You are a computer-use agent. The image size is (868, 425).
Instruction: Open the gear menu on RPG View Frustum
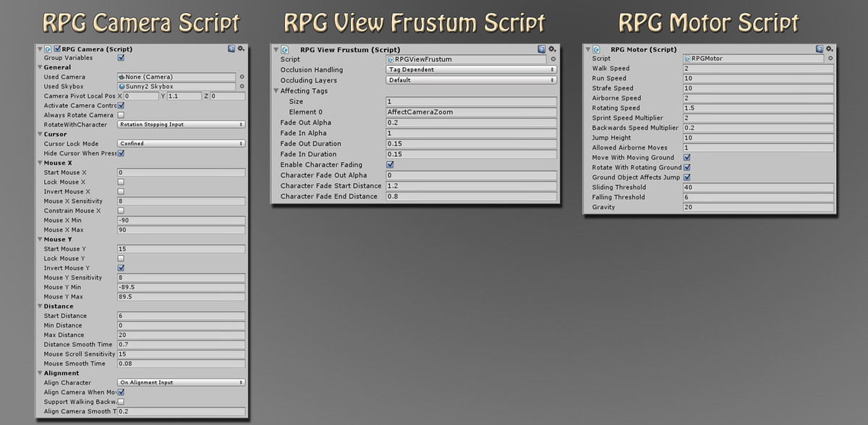pos(551,49)
